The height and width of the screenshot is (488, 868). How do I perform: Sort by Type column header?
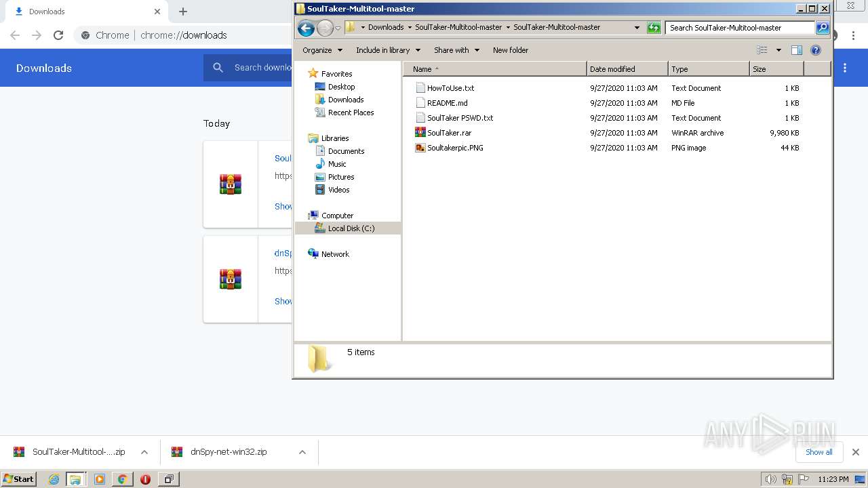[x=709, y=69]
